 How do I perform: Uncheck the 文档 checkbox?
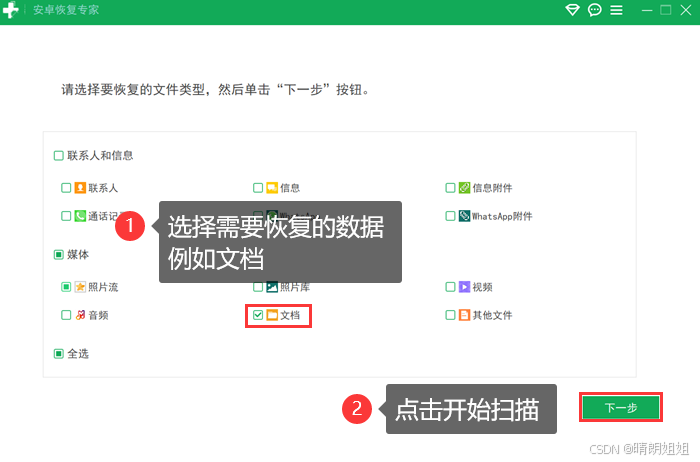(258, 315)
